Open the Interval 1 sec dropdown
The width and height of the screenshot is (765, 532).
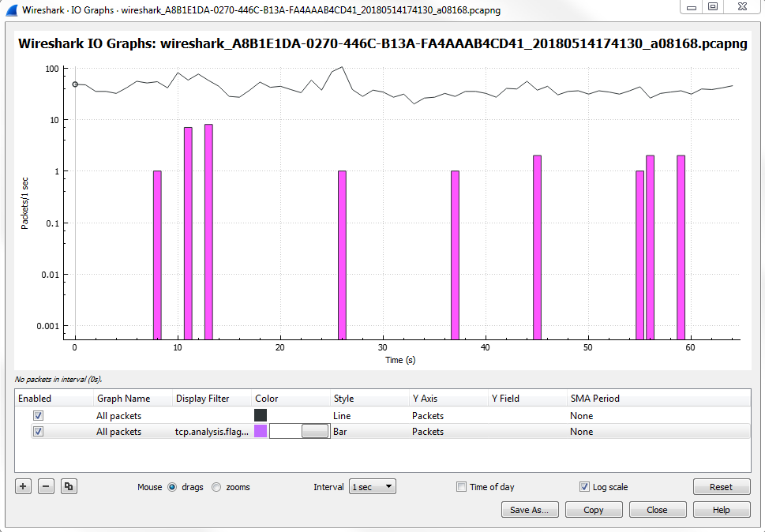click(373, 487)
